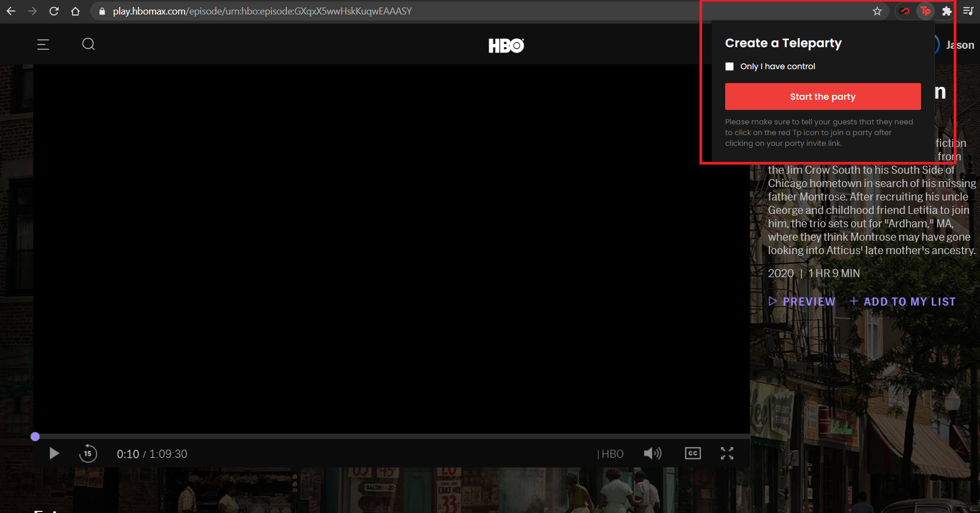Image resolution: width=980 pixels, height=513 pixels.
Task: Click the 0:10 elapsed time text
Action: (x=128, y=454)
